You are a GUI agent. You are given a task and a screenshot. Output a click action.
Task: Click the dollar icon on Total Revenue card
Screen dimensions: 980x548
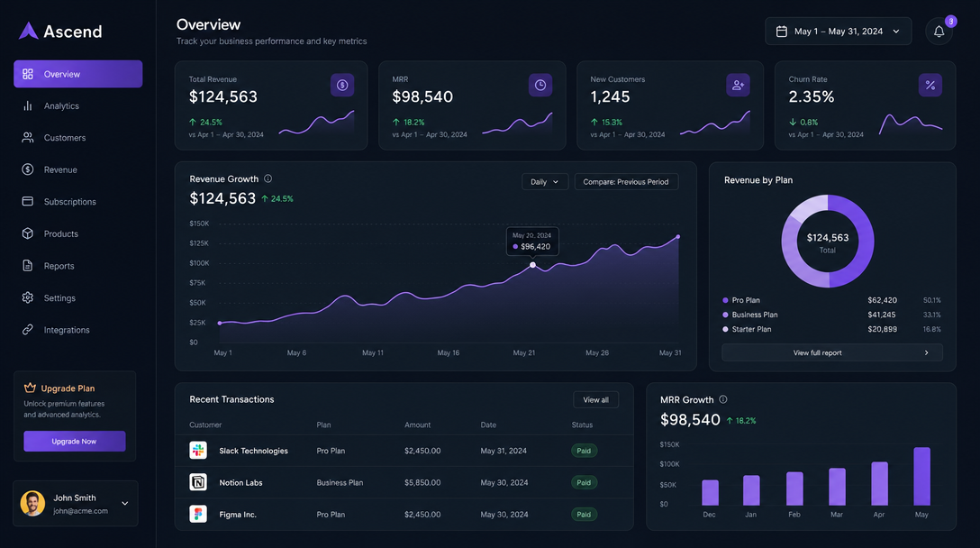pos(341,85)
